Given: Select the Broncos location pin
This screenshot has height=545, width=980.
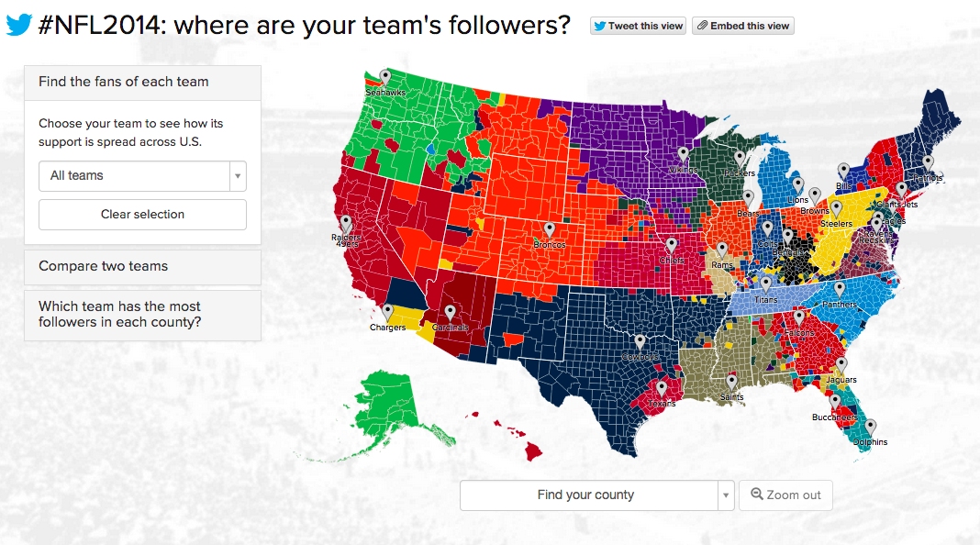Looking at the screenshot, I should 550,229.
